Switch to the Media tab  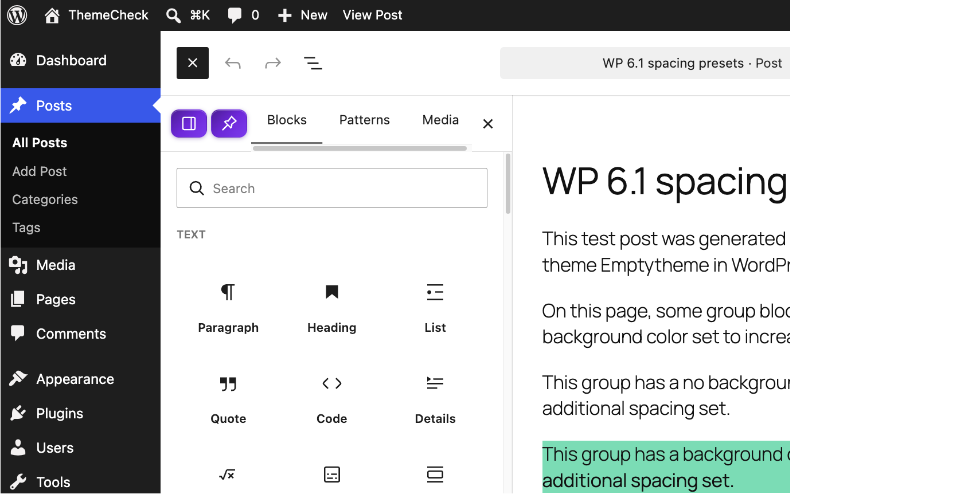(x=440, y=120)
